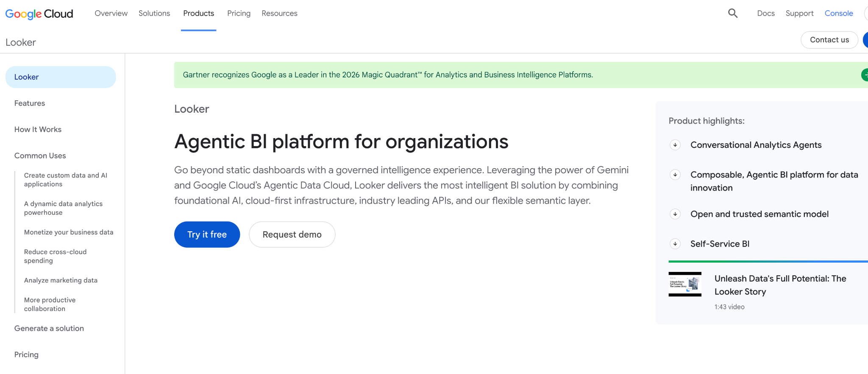Click Unleash Data's Full Potential video title
This screenshot has height=374, width=868.
coord(780,285)
